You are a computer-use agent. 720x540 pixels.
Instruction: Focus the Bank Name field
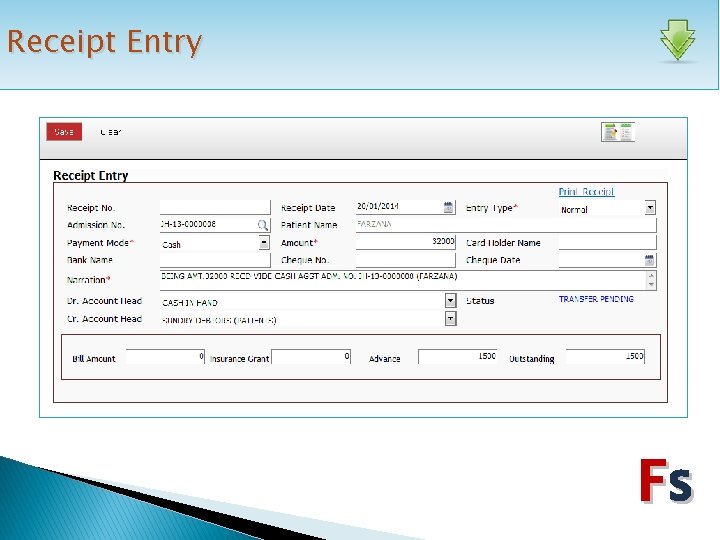point(215,260)
